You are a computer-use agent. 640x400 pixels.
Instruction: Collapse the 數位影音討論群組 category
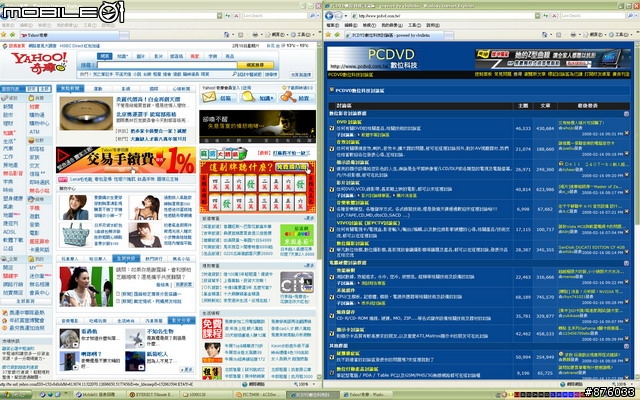626,113
